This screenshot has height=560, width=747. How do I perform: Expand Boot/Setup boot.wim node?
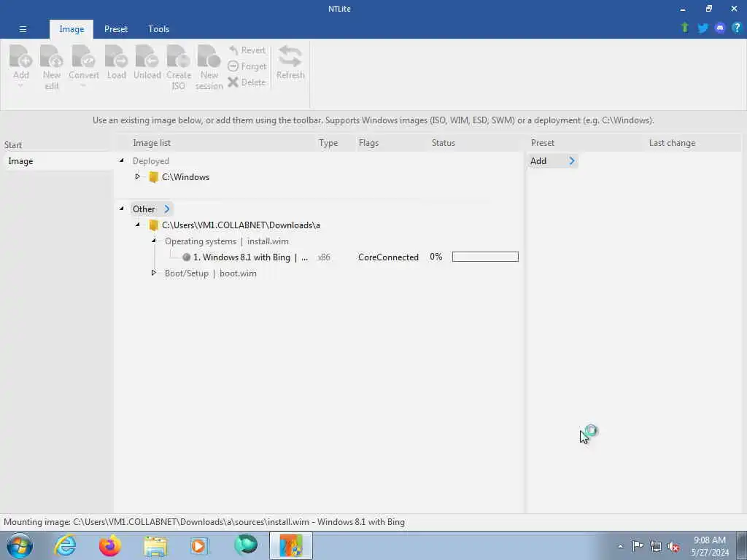[x=154, y=273]
